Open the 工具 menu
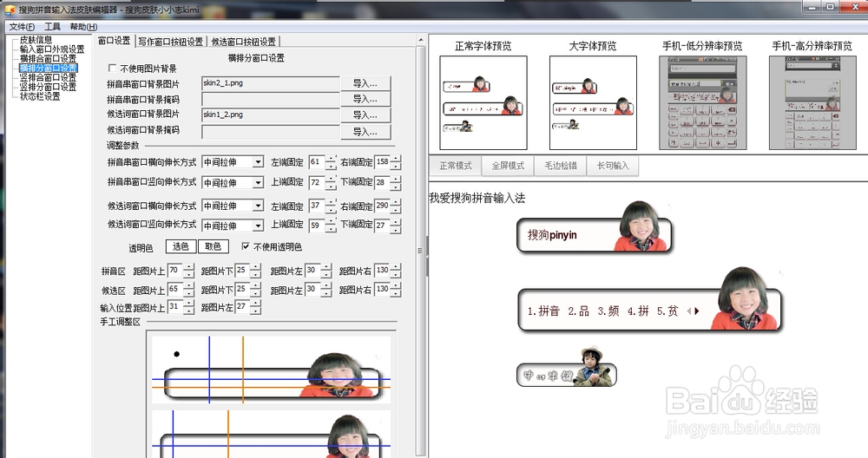This screenshot has height=458, width=868. tap(53, 27)
